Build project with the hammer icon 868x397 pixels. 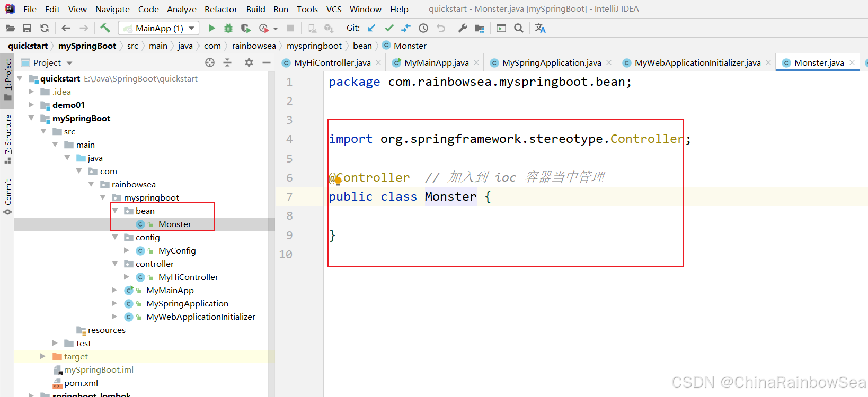coord(105,28)
